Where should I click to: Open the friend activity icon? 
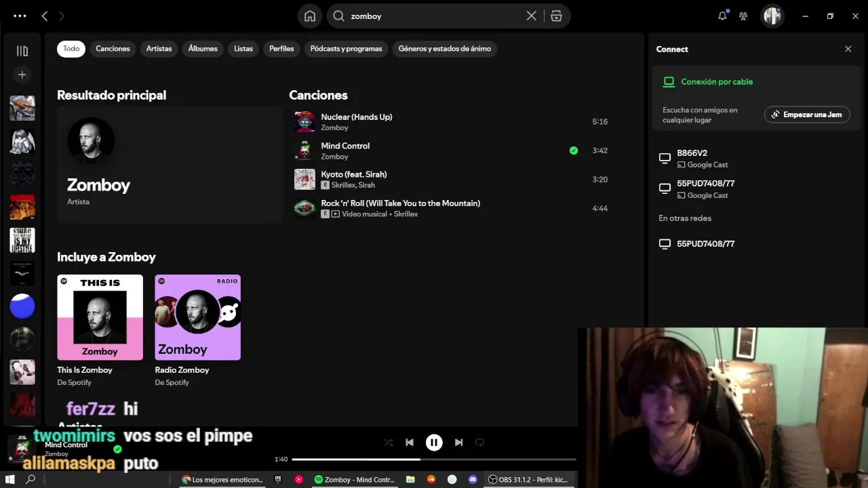743,16
